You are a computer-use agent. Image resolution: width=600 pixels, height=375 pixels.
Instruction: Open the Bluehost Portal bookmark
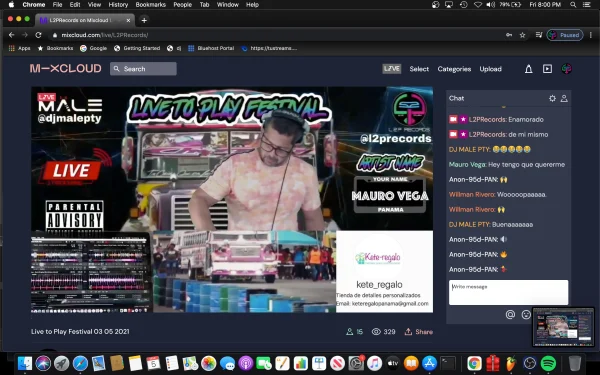pos(211,48)
